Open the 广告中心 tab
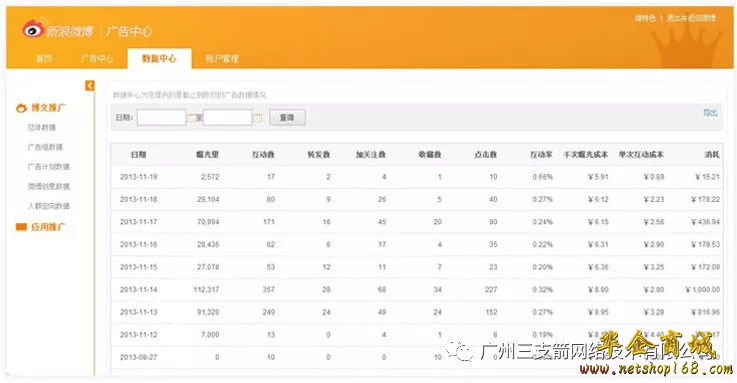Screen dimensions: 737x383 [x=97, y=59]
